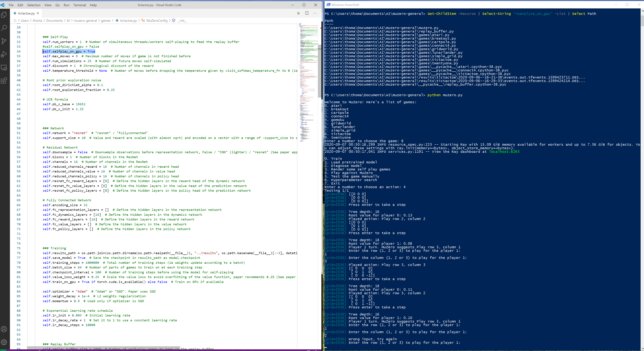Open the muzero-general breadcrumb dropdown
The image size is (644, 351).
86,21
